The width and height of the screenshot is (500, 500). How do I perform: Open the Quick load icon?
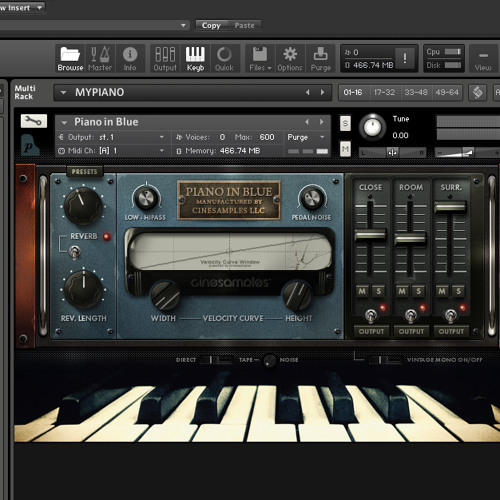[x=224, y=59]
